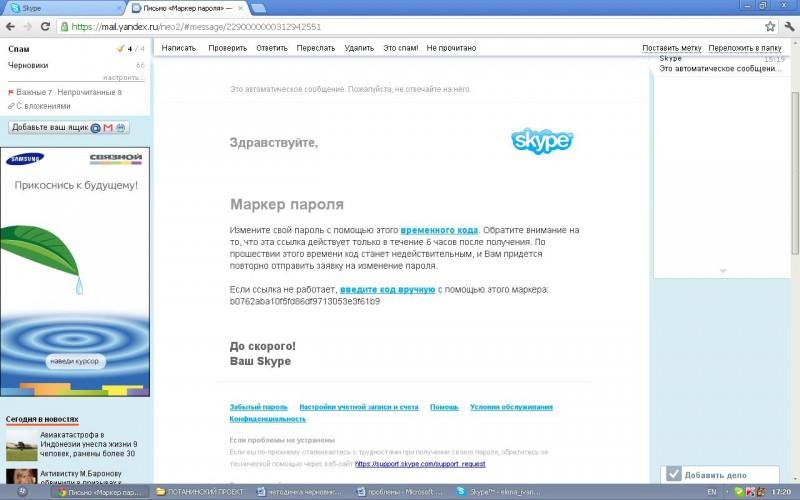Viewport: 800px width, 500px height.
Task: Open a new browser tab
Action: tap(259, 8)
